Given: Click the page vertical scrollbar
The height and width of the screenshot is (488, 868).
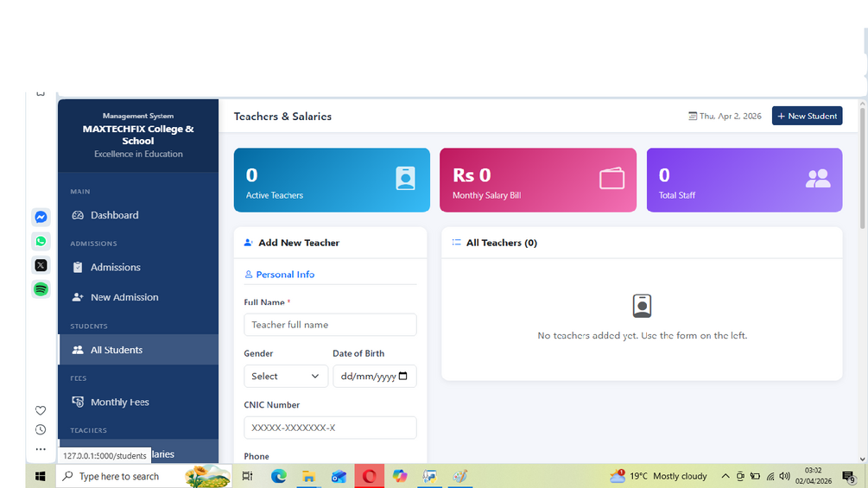Looking at the screenshot, I should pyautogui.click(x=863, y=168).
